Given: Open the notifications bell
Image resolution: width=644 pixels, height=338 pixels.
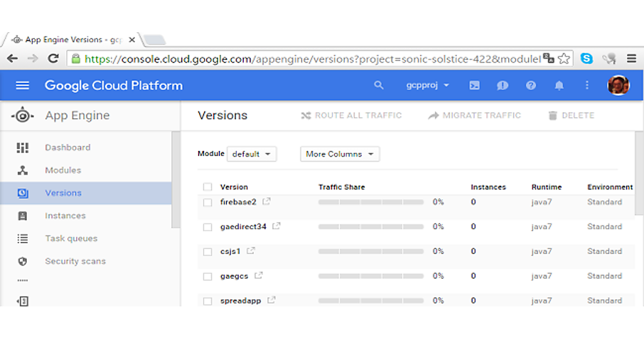Looking at the screenshot, I should pyautogui.click(x=559, y=85).
